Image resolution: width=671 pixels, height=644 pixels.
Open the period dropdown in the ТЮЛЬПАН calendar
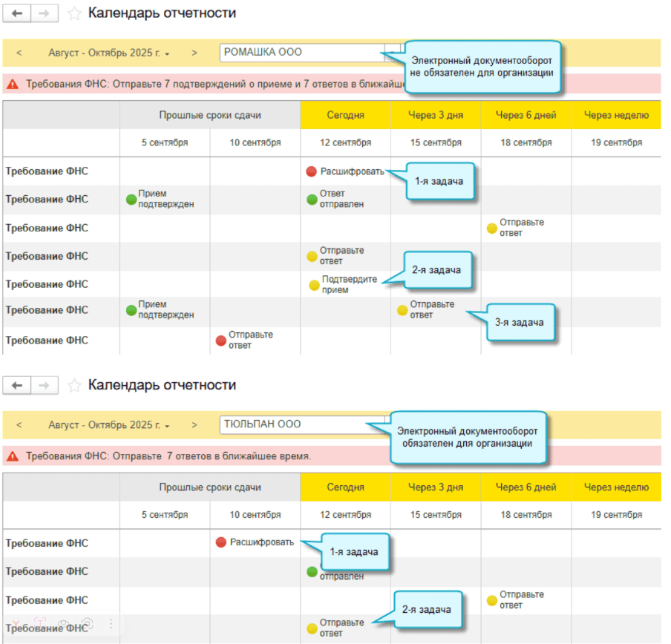click(x=109, y=425)
